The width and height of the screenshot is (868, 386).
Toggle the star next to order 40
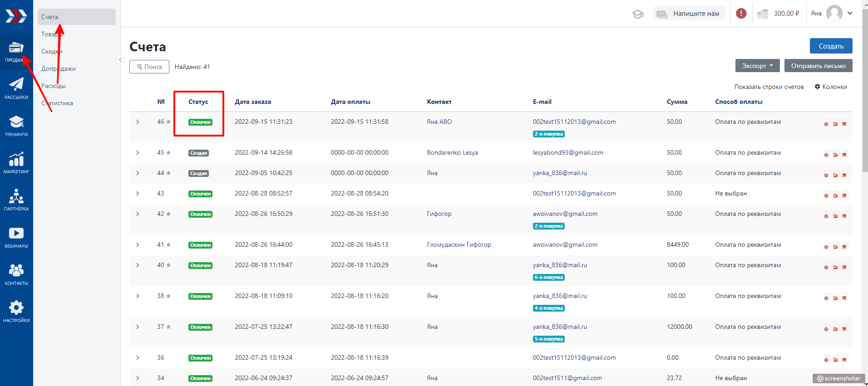(x=168, y=265)
